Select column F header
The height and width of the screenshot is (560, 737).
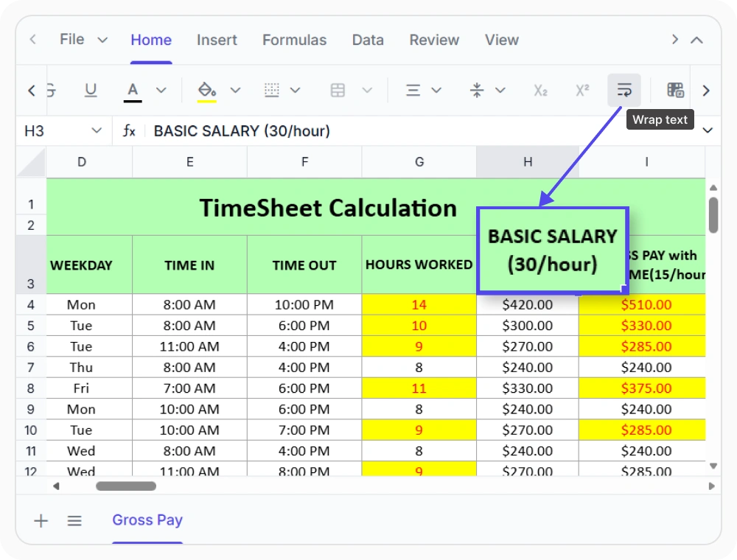[x=304, y=162]
